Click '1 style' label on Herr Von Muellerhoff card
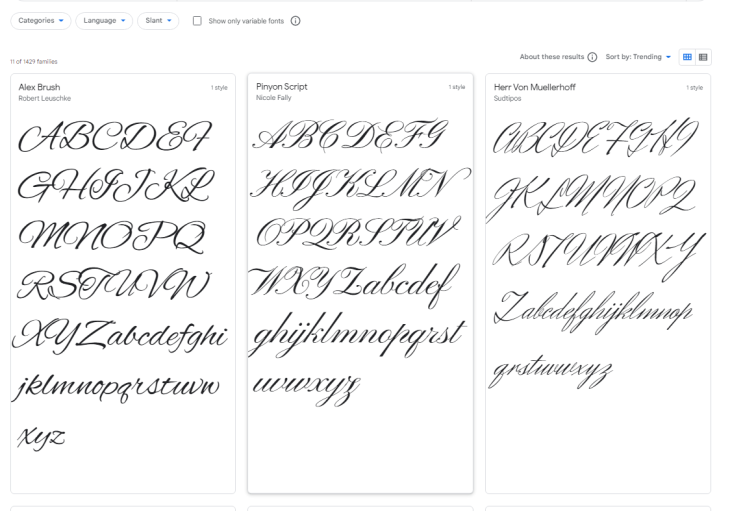Screen dimensions: 743x511 tap(695, 88)
